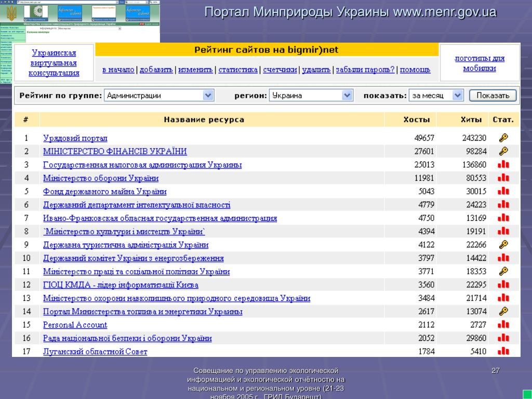
Task: Open bar chart stats for Міністерство оборони України
Action: tap(503, 178)
